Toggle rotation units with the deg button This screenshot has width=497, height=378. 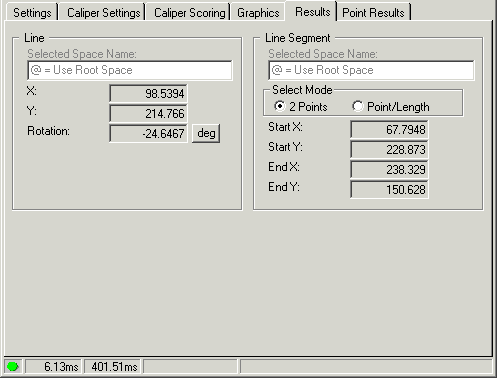206,133
